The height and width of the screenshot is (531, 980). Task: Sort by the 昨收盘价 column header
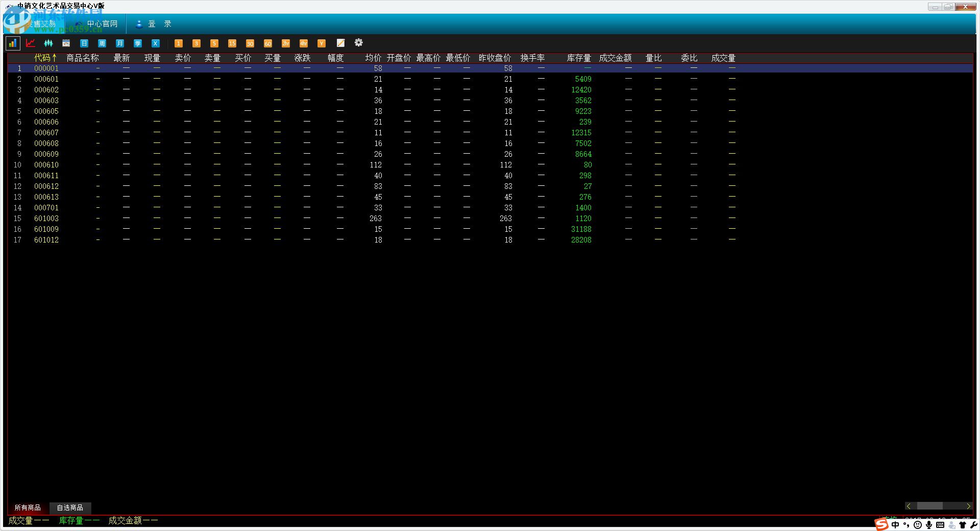495,58
